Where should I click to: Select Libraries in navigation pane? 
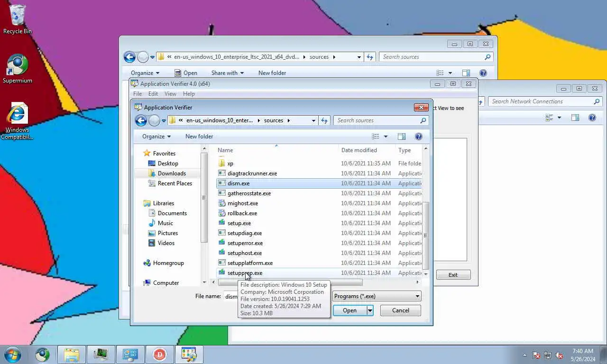(x=164, y=203)
